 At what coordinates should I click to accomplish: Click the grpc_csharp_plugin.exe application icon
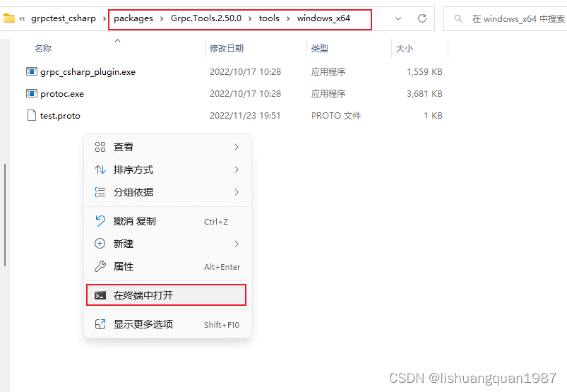click(x=31, y=72)
